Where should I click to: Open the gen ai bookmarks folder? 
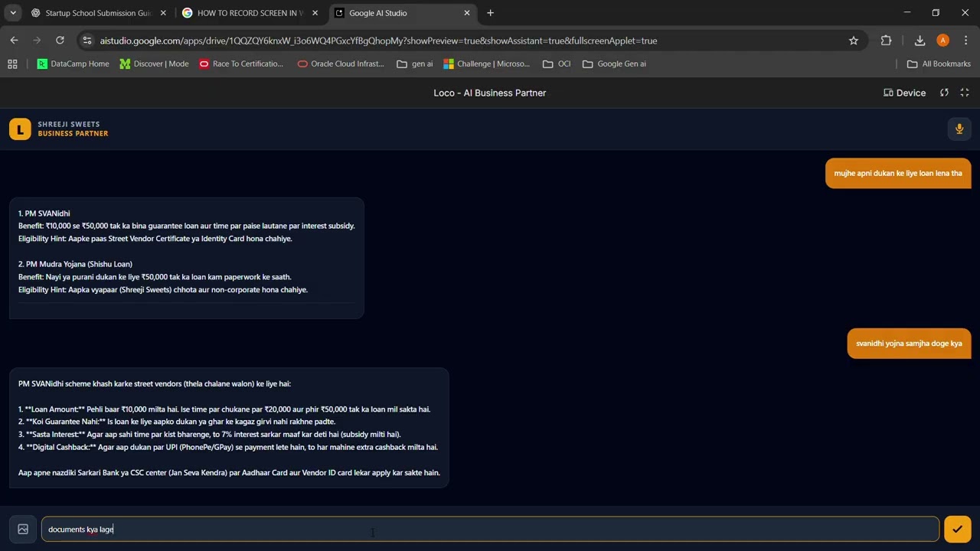click(x=415, y=64)
